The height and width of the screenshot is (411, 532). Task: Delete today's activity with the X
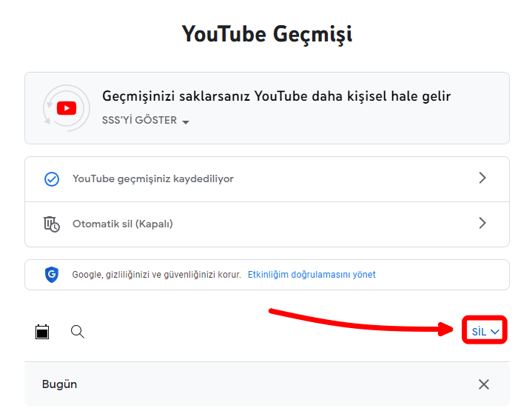483,384
